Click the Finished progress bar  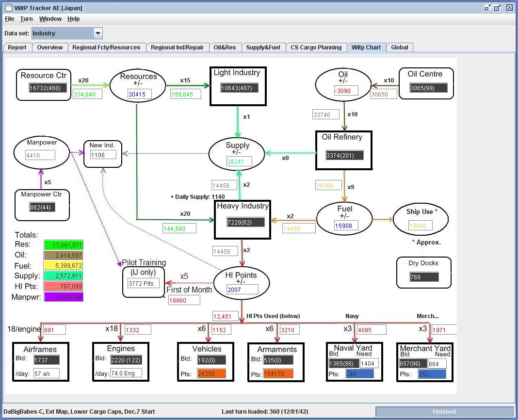pyautogui.click(x=444, y=411)
